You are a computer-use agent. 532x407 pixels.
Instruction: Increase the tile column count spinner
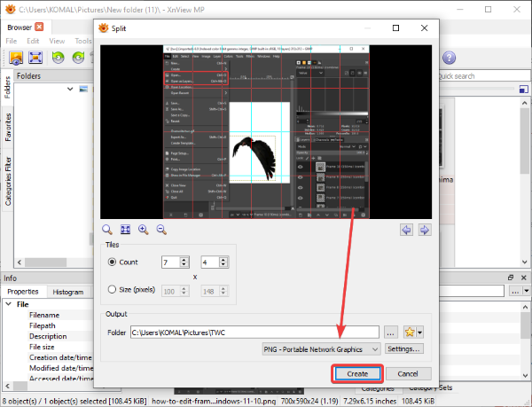pyautogui.click(x=184, y=259)
